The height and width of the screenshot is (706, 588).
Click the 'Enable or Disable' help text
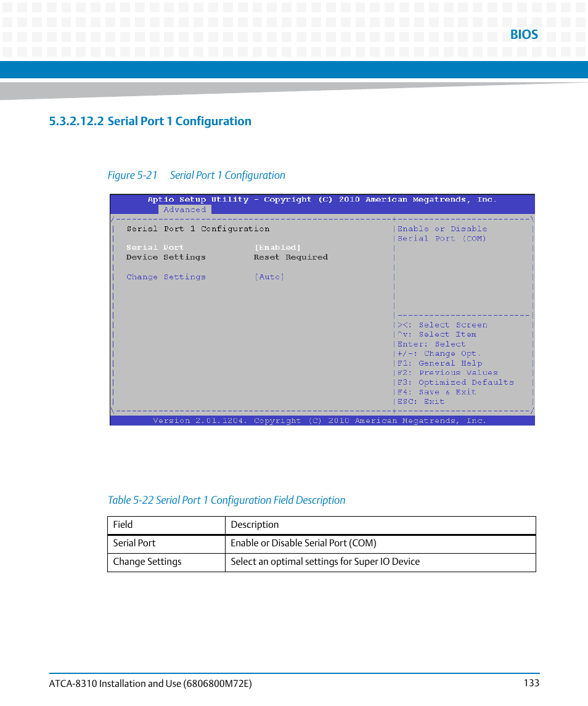[442, 229]
